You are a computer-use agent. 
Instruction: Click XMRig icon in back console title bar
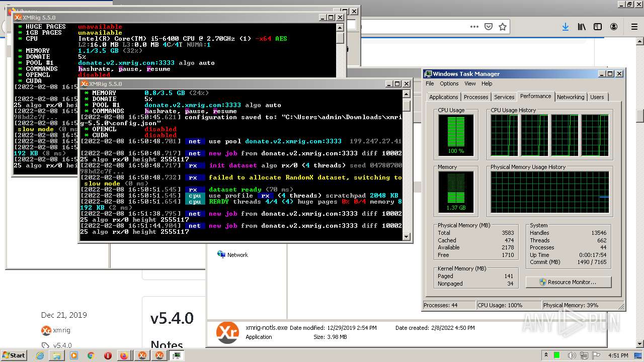[x=18, y=18]
